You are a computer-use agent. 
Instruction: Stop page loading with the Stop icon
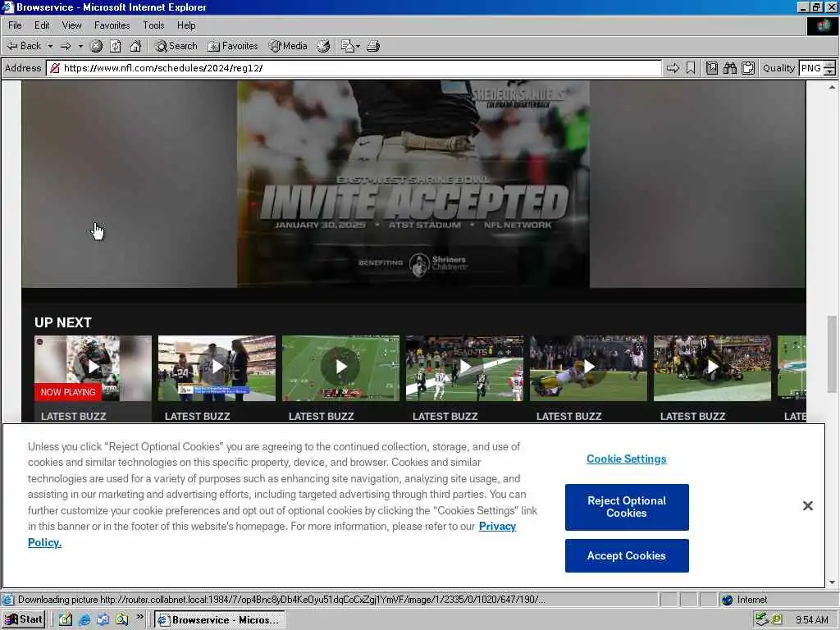click(97, 46)
